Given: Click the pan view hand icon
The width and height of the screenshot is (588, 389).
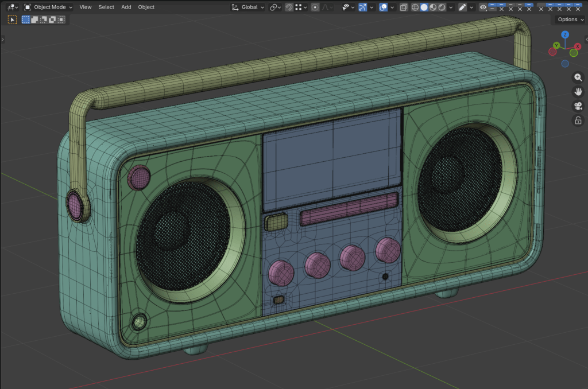Looking at the screenshot, I should coord(578,92).
